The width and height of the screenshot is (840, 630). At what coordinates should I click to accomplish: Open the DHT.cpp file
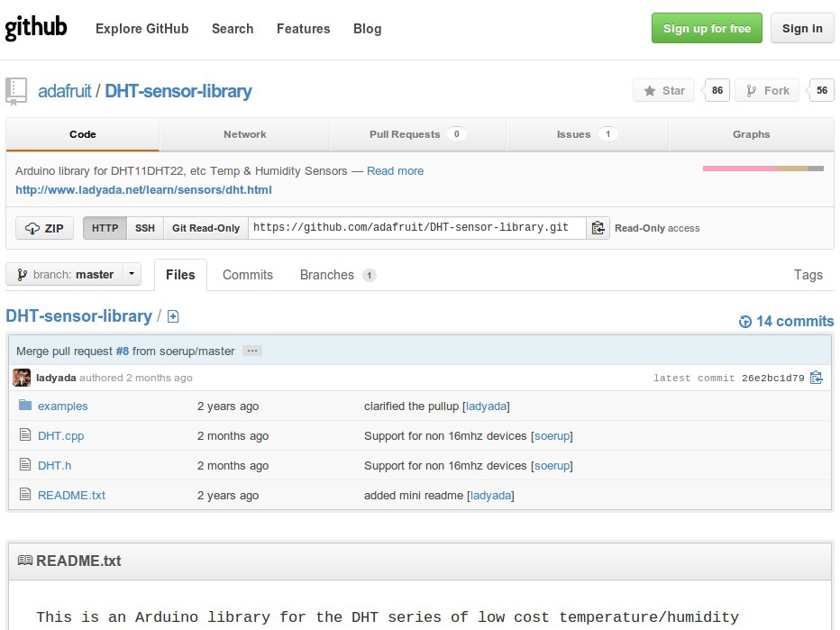click(x=60, y=435)
